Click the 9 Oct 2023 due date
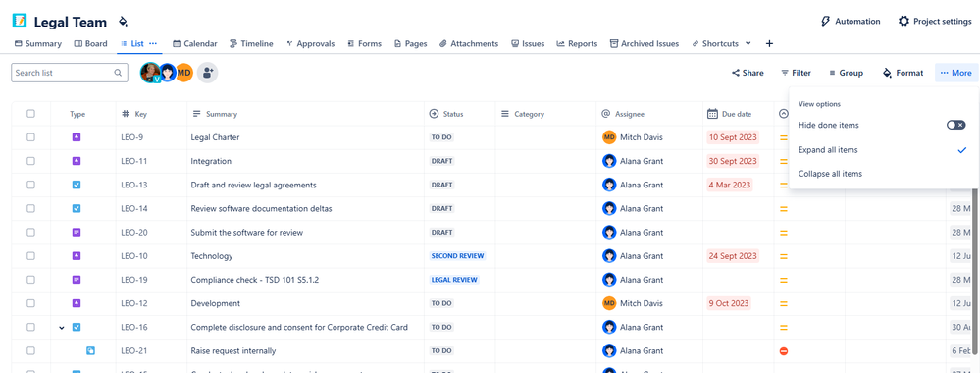 tap(729, 303)
